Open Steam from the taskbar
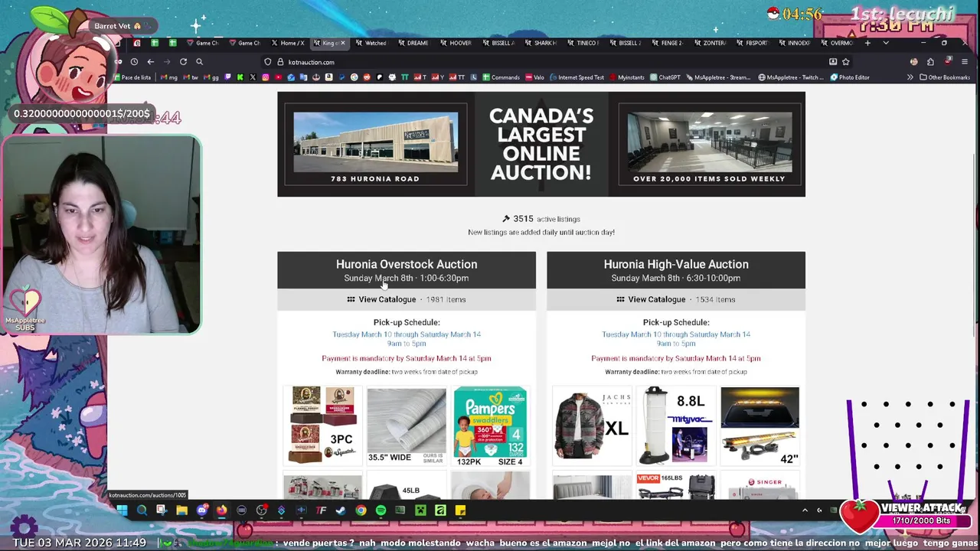 tap(341, 510)
